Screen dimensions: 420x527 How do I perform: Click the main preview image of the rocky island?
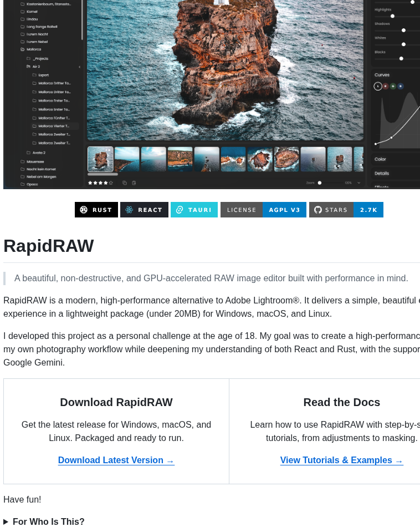click(226, 70)
